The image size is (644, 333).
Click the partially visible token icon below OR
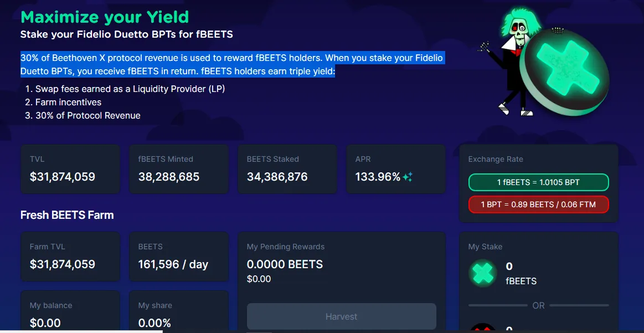click(483, 327)
